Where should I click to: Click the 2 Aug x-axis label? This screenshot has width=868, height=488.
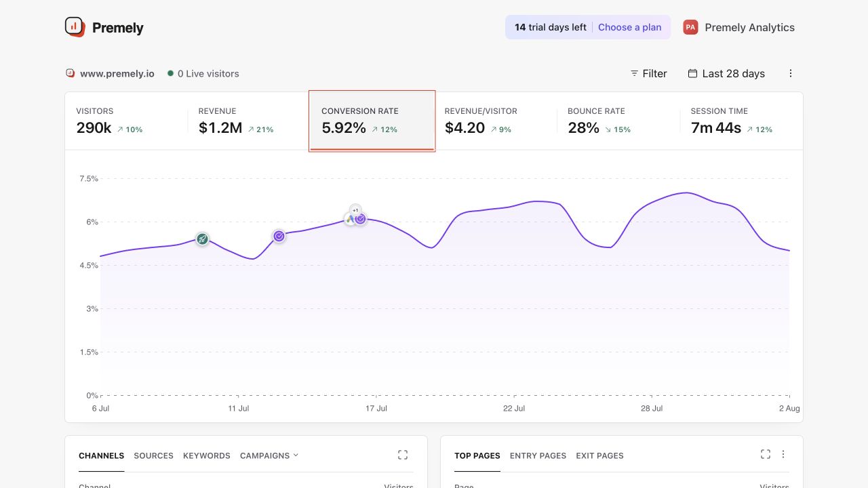(789, 408)
